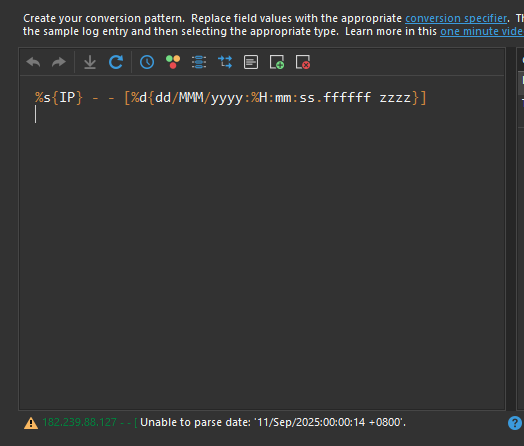Click the blue arrows flow icon

[x=225, y=62]
